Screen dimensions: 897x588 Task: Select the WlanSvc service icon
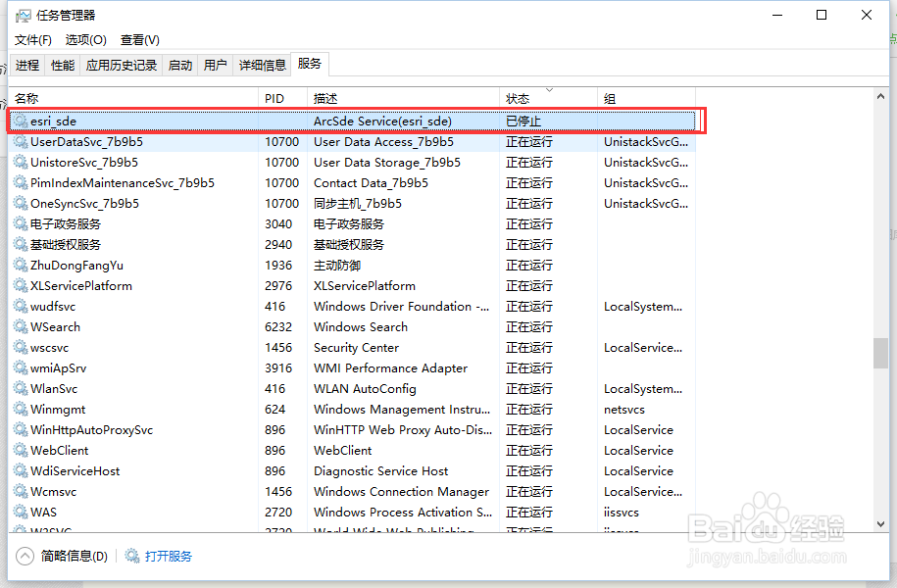[x=20, y=388]
